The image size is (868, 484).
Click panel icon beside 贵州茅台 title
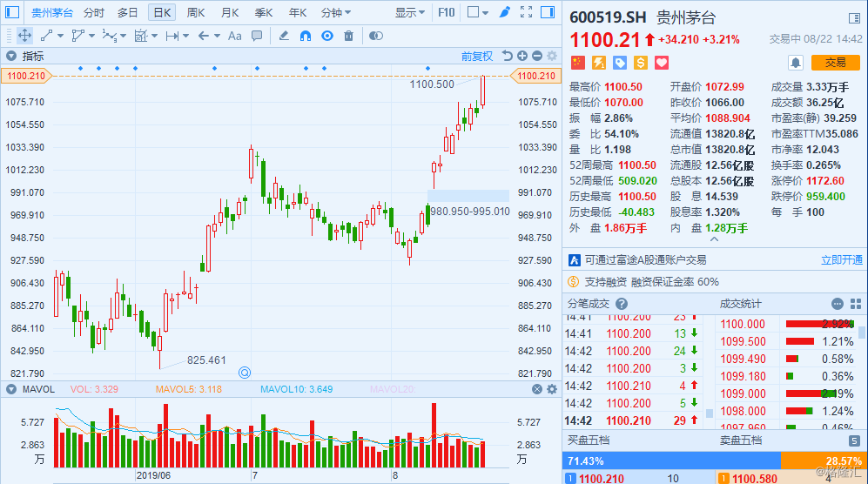(x=854, y=18)
